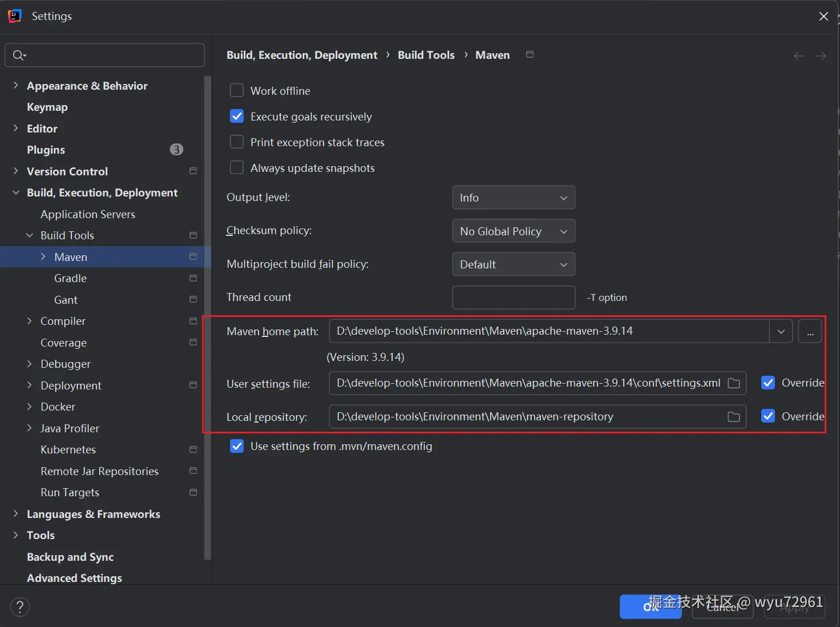840x627 pixels.
Task: Uncheck Use settings from .mvn/maven.config
Action: pyautogui.click(x=237, y=446)
